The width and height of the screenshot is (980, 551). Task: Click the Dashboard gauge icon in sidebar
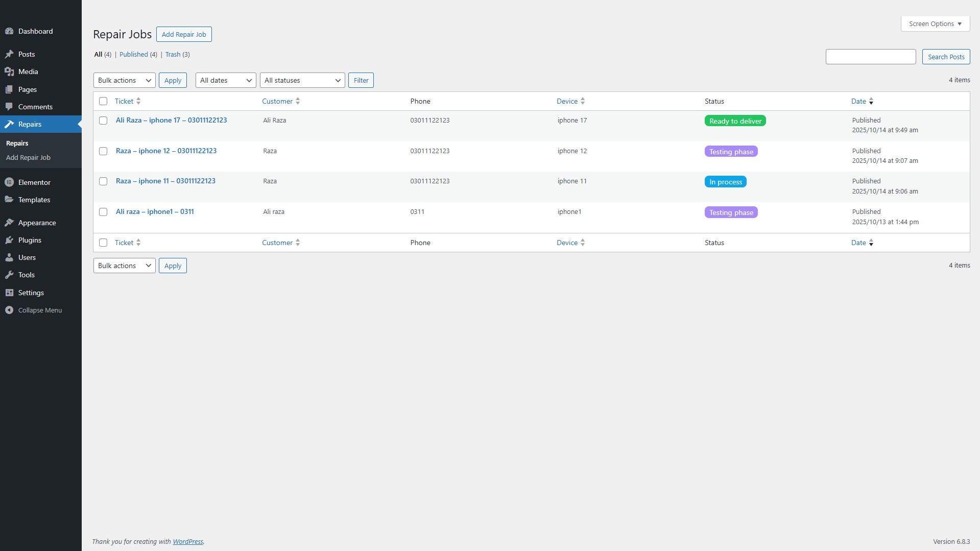tap(9, 31)
